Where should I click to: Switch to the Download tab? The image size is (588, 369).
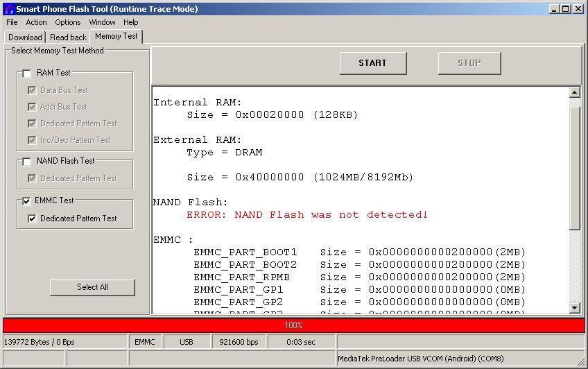coord(25,37)
